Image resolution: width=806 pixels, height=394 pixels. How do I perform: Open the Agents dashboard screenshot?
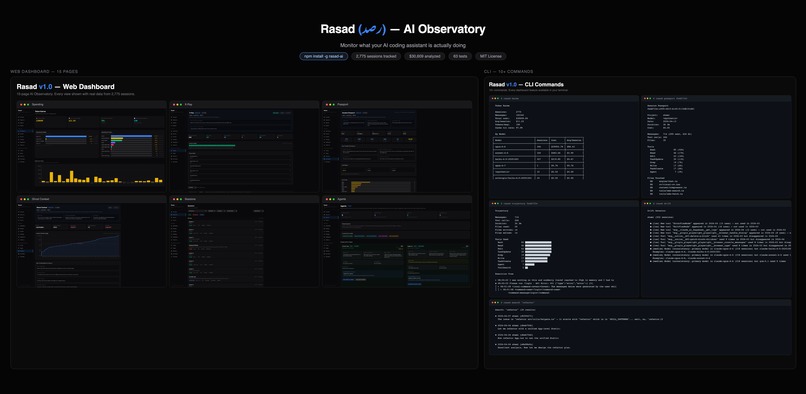click(x=397, y=241)
